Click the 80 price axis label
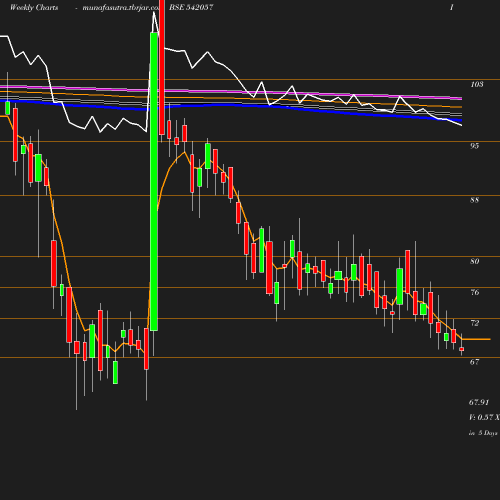The image size is (500, 500). (x=475, y=261)
